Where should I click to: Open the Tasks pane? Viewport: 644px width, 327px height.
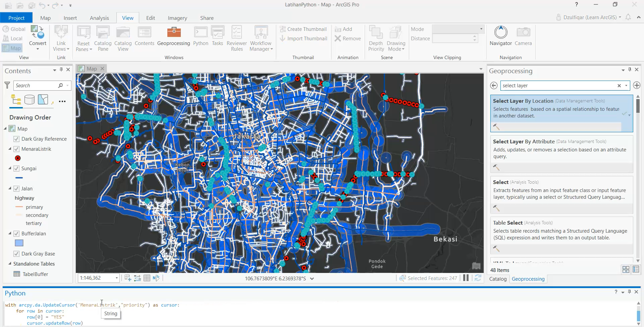coord(217,36)
